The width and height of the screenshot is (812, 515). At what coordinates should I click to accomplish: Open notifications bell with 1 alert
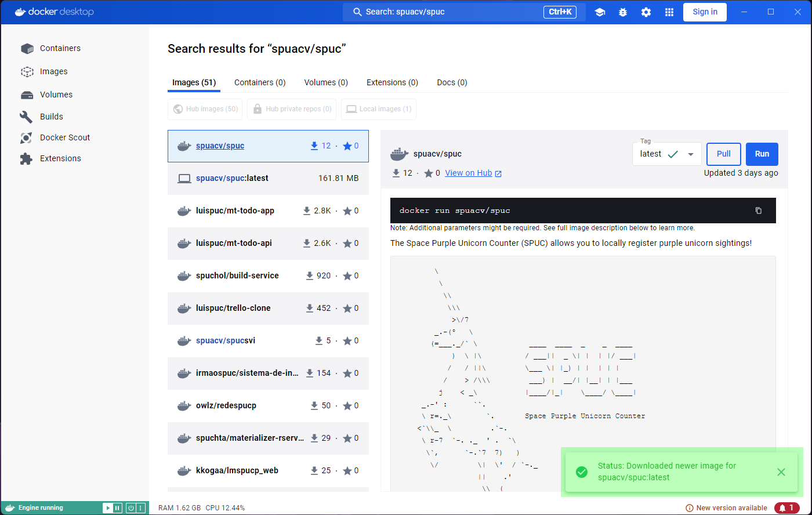786,508
